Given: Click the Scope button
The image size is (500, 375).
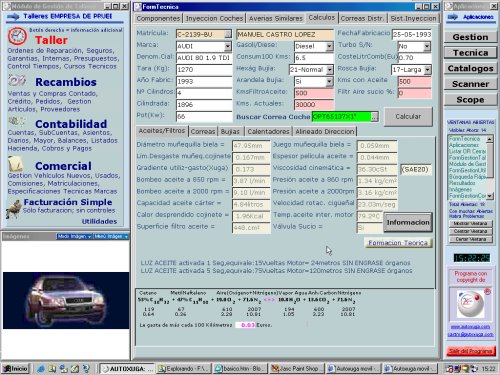Looking at the screenshot, I should coord(470,100).
